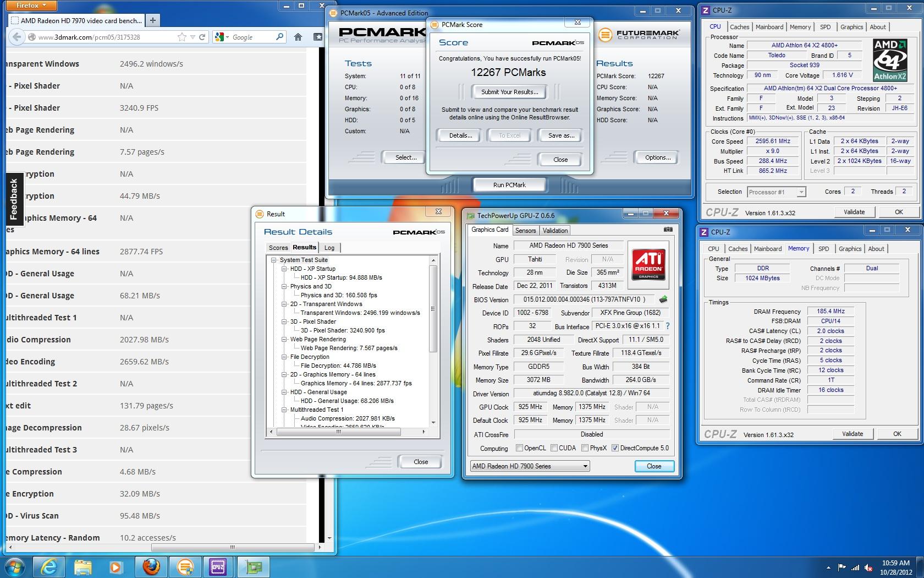Open Windows Media Player from taskbar
924x578 pixels.
click(116, 567)
